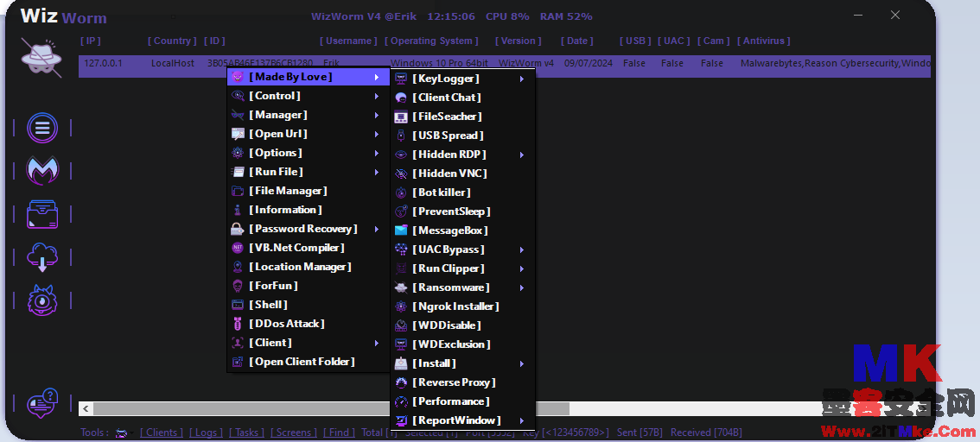Click the DDos Attack icon
Viewport: 980px width, 442px height.
tap(238, 324)
